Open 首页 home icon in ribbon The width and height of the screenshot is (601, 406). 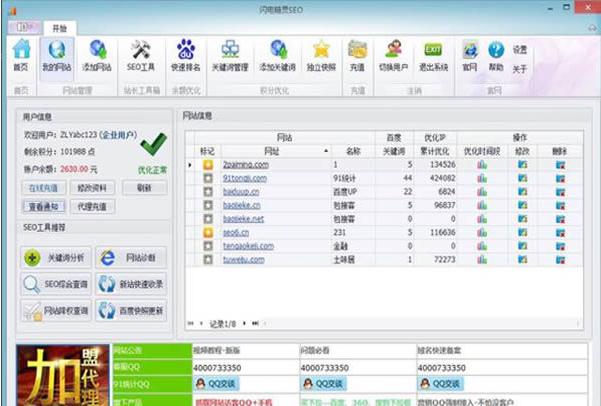20,54
